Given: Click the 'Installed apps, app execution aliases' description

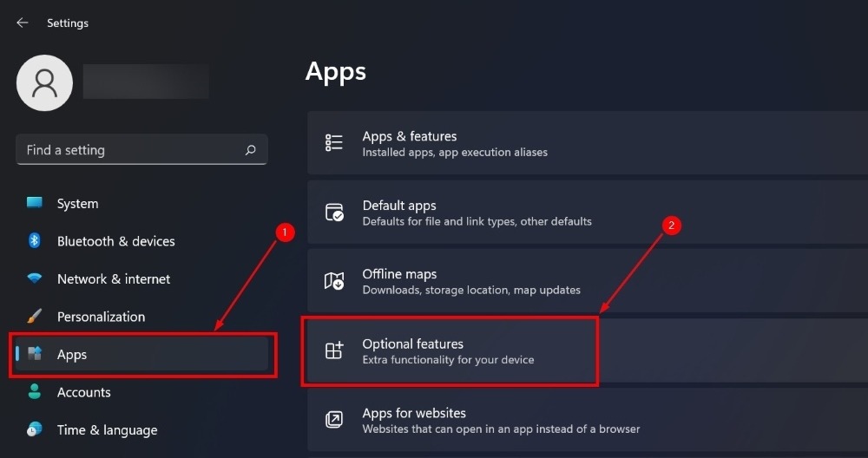Looking at the screenshot, I should (x=455, y=152).
